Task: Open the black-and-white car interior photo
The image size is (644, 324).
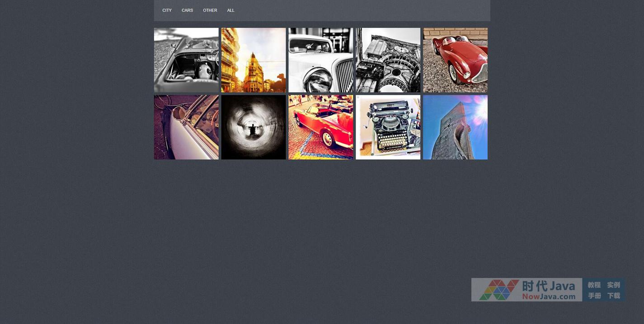Action: click(x=186, y=60)
